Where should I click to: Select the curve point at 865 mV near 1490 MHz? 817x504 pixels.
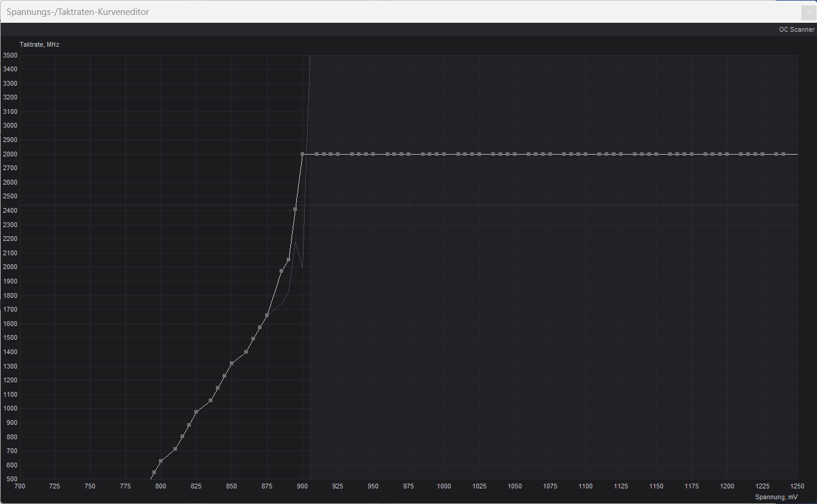coord(253,339)
